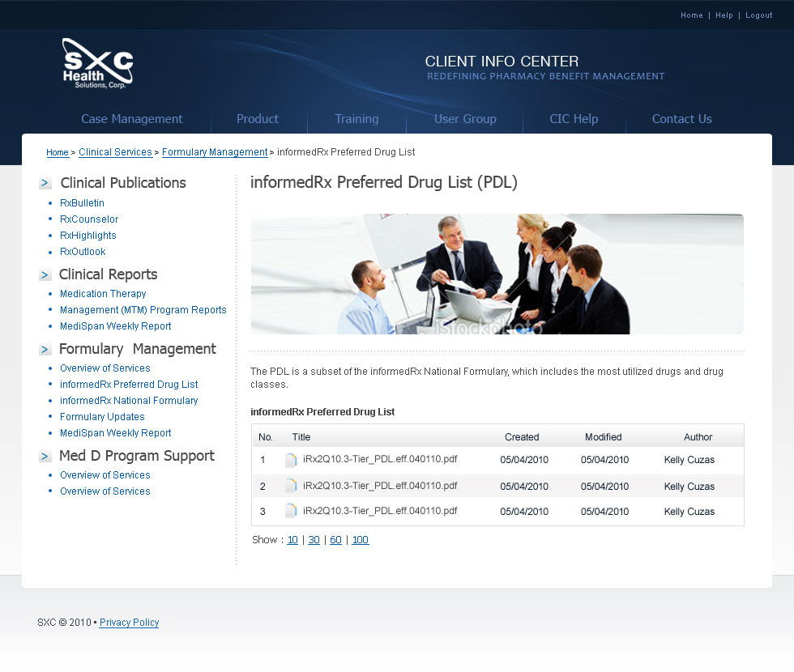Click the arrow icon beside Clinical Publications
The width and height of the screenshot is (794, 672).
(45, 183)
